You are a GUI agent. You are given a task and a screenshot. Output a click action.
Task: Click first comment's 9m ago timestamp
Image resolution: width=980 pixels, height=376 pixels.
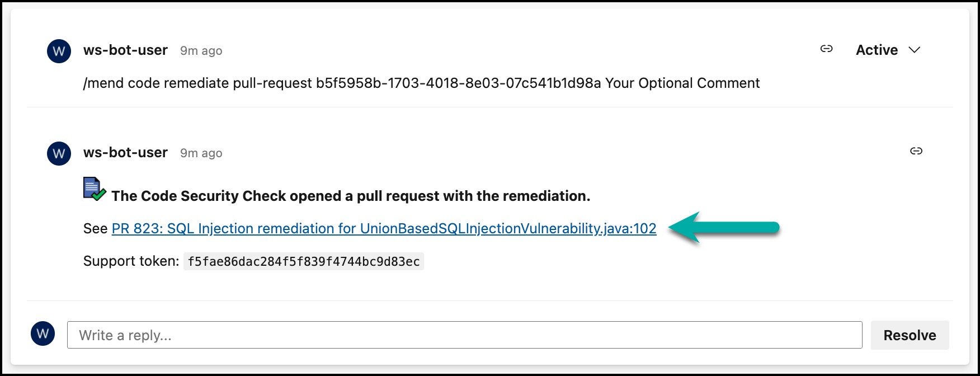point(201,51)
